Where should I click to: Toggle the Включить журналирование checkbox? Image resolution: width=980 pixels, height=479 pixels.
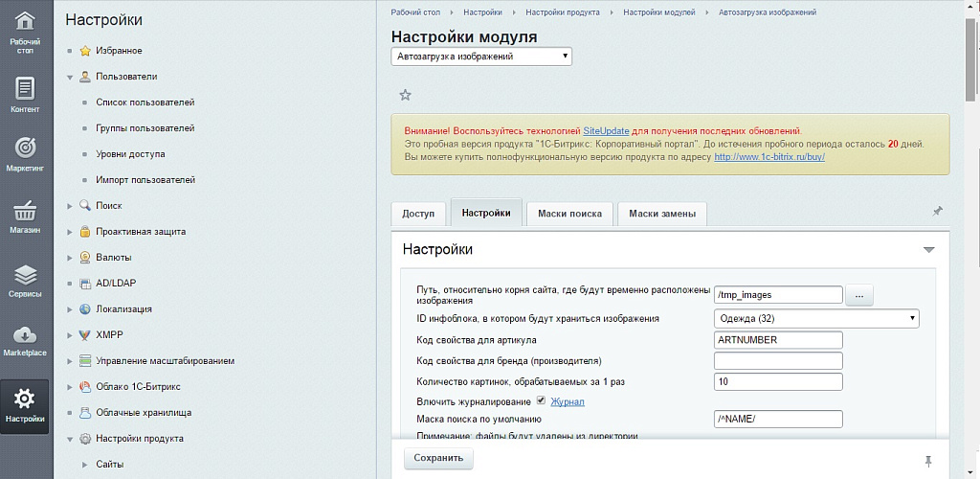pos(541,400)
